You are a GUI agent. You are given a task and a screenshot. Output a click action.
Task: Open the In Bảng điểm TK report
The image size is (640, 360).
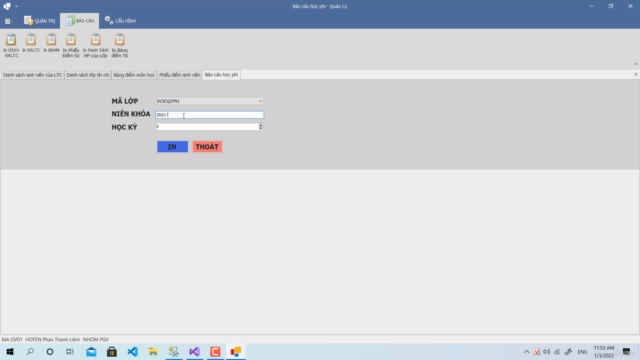(120, 45)
